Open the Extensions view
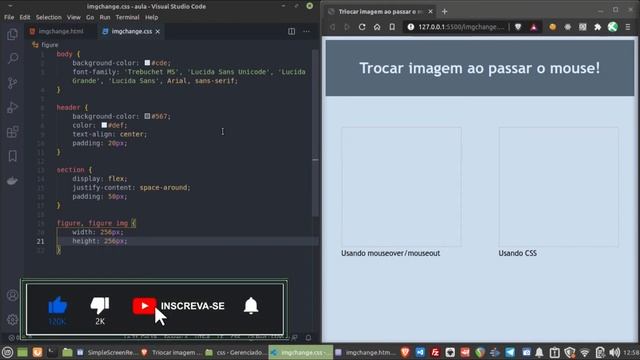Screen dimensions: 640x360 12,131
